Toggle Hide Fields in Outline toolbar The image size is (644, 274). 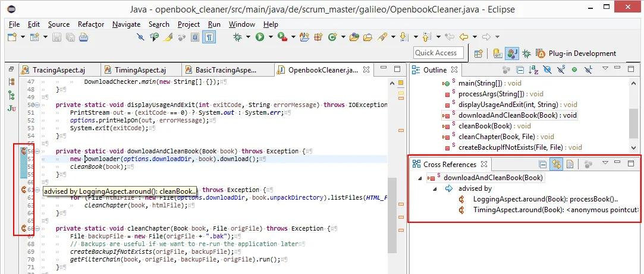(547, 70)
